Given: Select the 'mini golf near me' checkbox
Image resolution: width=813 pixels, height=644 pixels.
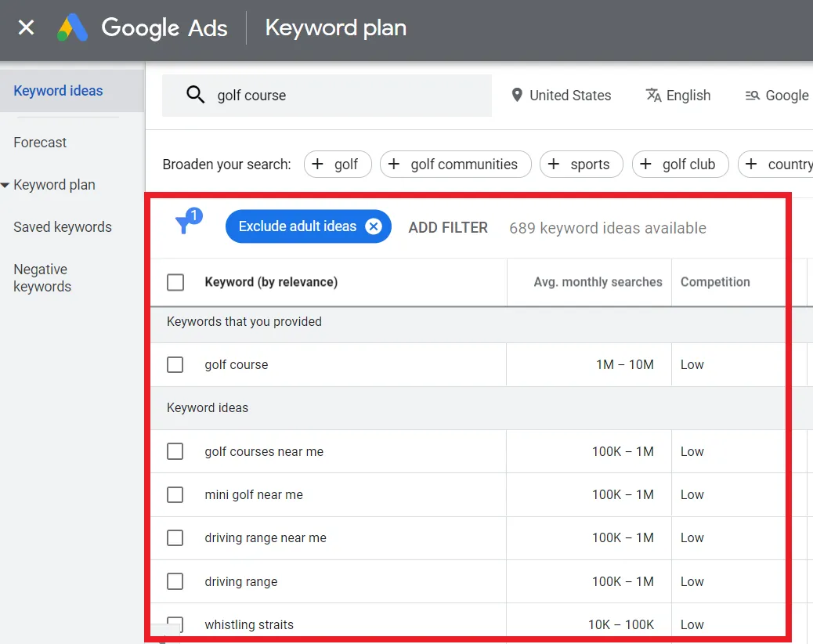Looking at the screenshot, I should [x=175, y=495].
